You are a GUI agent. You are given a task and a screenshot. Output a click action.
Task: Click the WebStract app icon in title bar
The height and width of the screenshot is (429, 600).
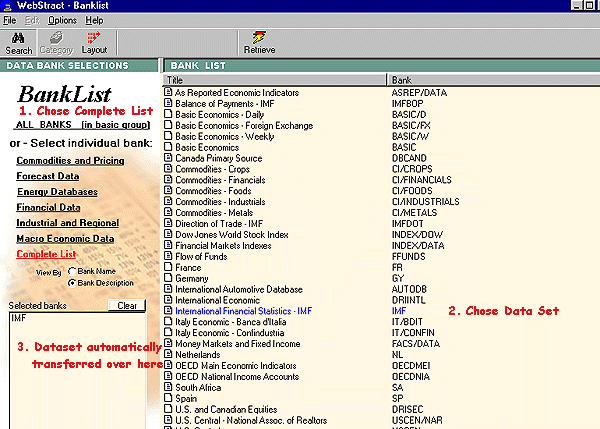coord(8,6)
